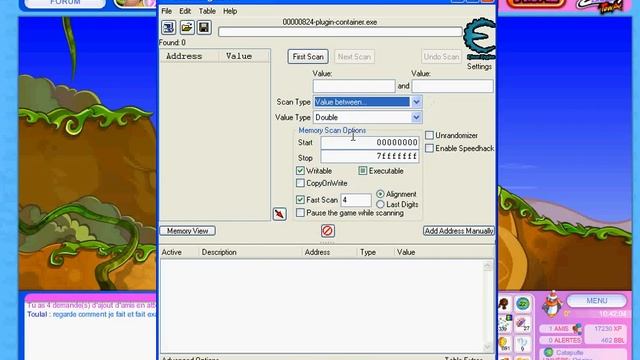Click the green smiley power icon in game
Screen dimensions: 640x360
pos(523,304)
